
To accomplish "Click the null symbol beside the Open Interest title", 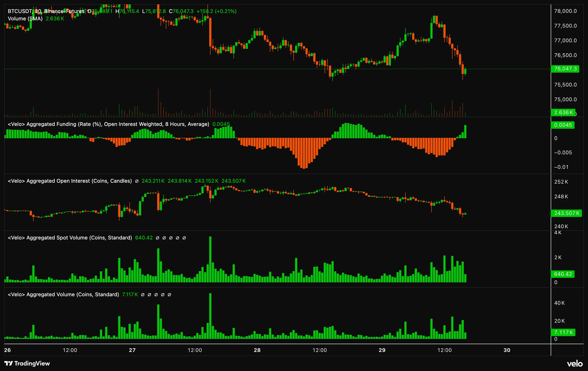I will [137, 181].
